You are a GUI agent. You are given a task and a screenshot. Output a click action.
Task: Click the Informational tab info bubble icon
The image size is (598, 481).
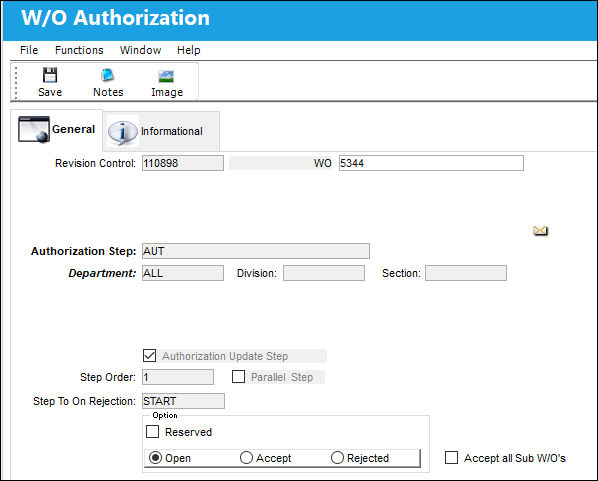[123, 132]
